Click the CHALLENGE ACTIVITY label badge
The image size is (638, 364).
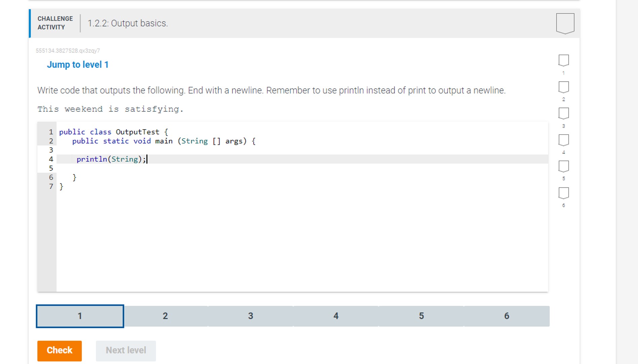tap(55, 23)
